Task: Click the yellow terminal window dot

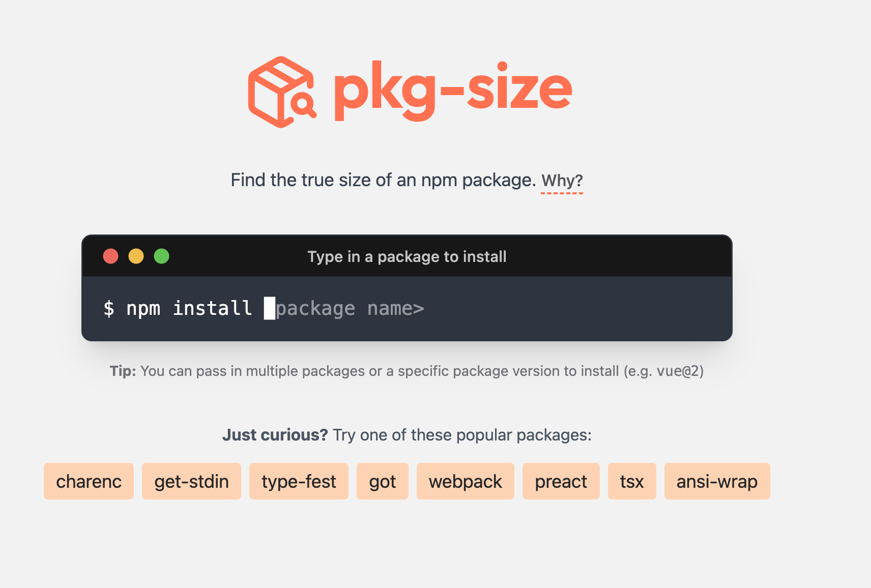Action: coord(136,256)
